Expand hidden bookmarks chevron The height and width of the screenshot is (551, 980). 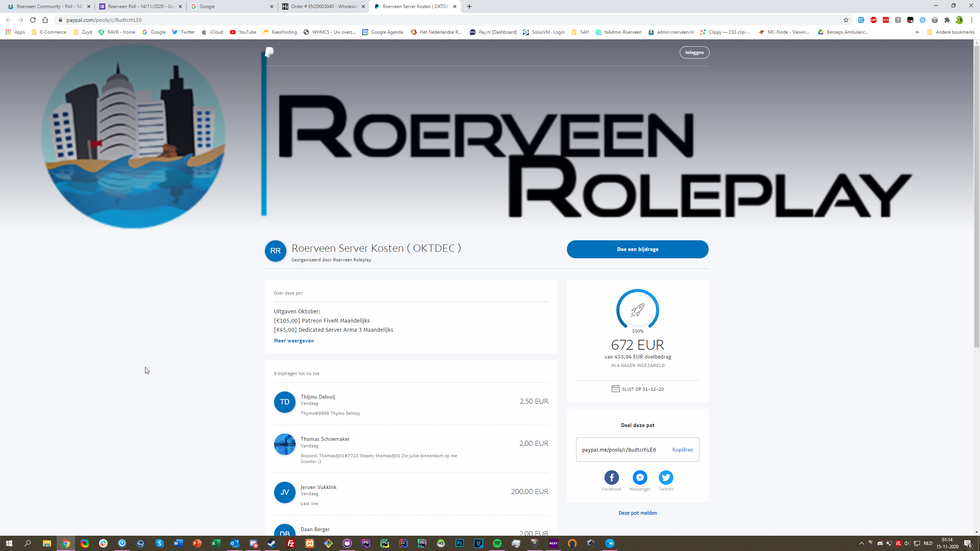917,32
